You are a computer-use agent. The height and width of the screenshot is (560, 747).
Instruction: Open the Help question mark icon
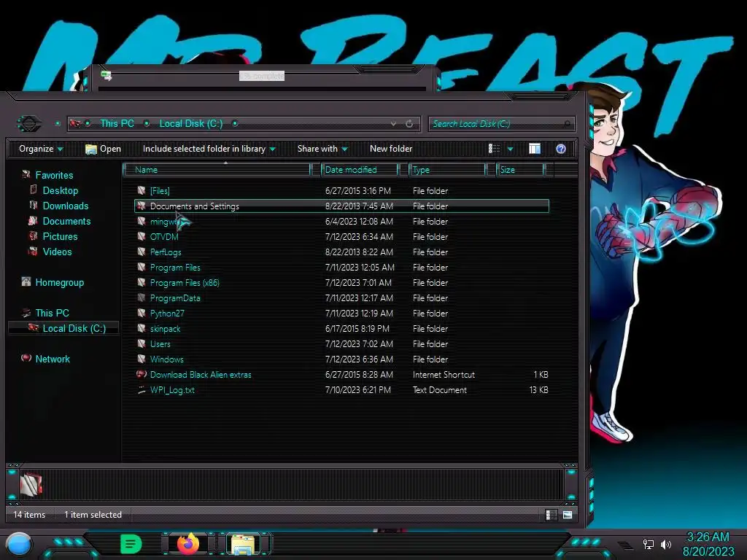[x=561, y=149]
